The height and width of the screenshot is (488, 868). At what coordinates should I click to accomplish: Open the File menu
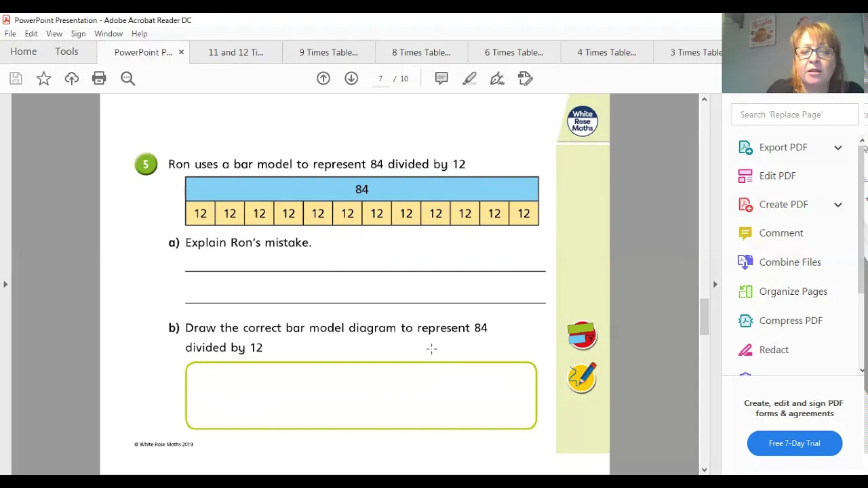point(10,34)
